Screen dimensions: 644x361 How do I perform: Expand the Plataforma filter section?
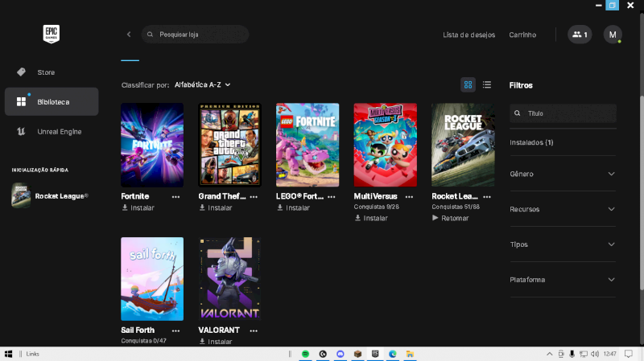pos(563,280)
